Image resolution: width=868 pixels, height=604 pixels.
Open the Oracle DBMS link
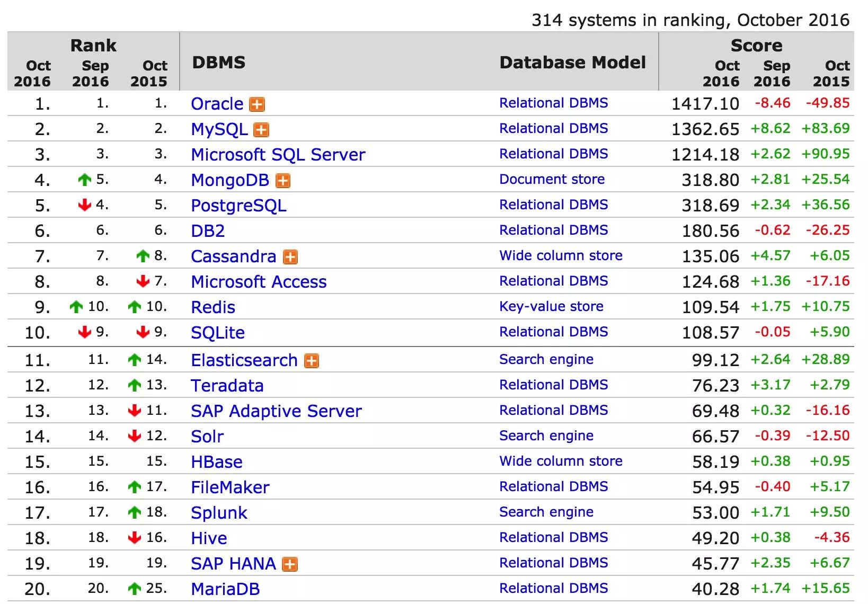coord(217,104)
